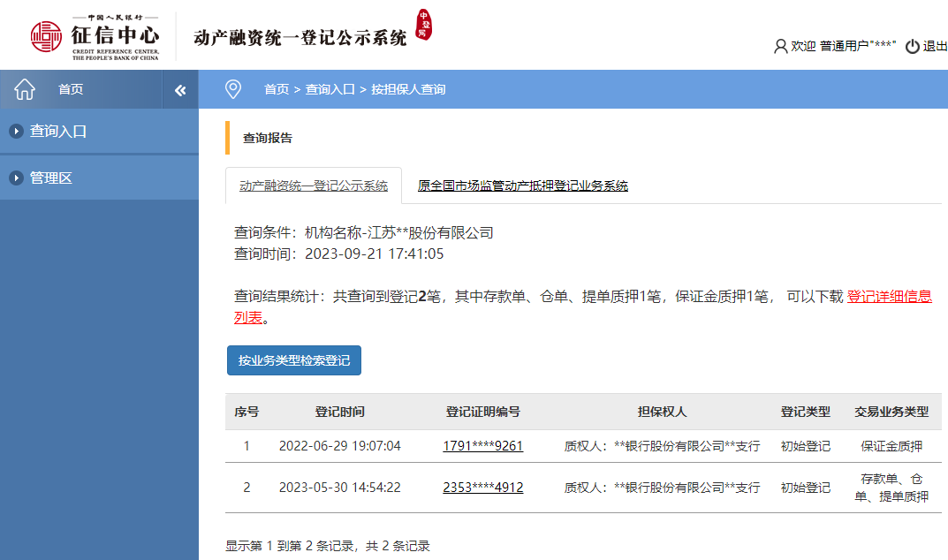Click the home icon in the sidebar
The image size is (948, 560).
(x=25, y=89)
